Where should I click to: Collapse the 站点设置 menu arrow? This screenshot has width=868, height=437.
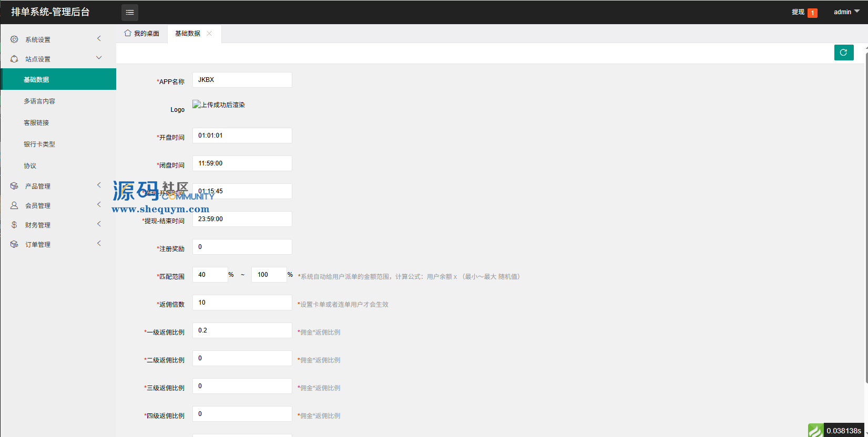(99, 58)
